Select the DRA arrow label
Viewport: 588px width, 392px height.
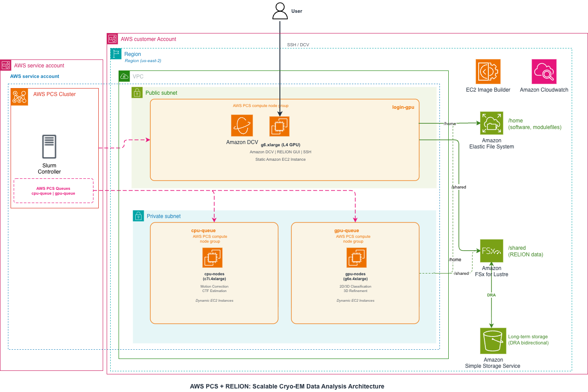click(x=491, y=295)
